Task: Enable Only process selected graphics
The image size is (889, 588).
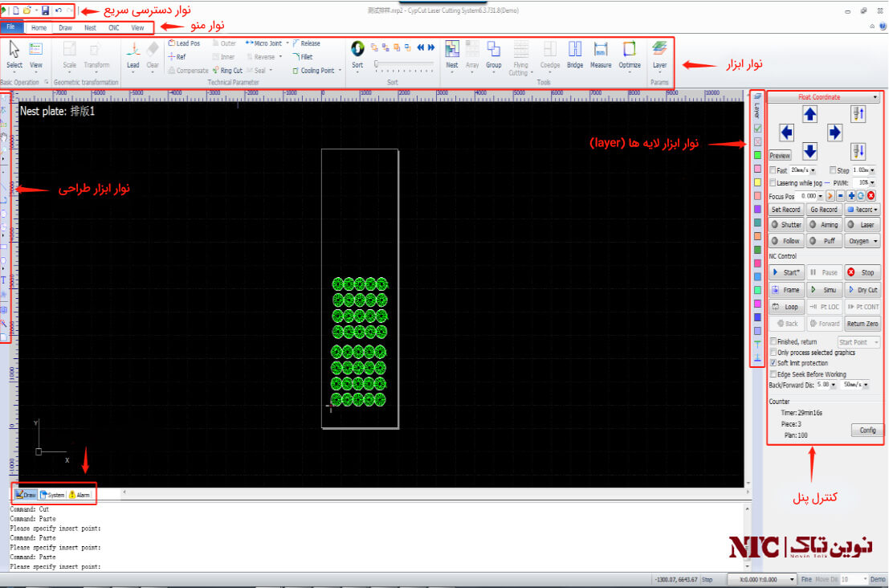Action: (773, 353)
